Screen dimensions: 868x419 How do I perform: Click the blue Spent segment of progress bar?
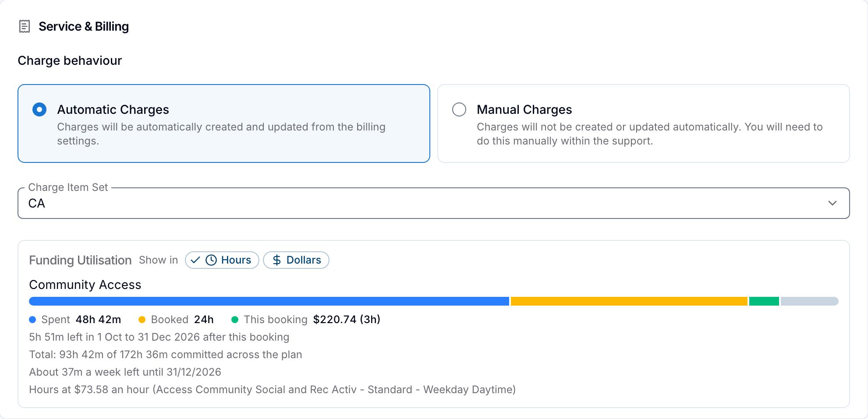click(x=269, y=301)
